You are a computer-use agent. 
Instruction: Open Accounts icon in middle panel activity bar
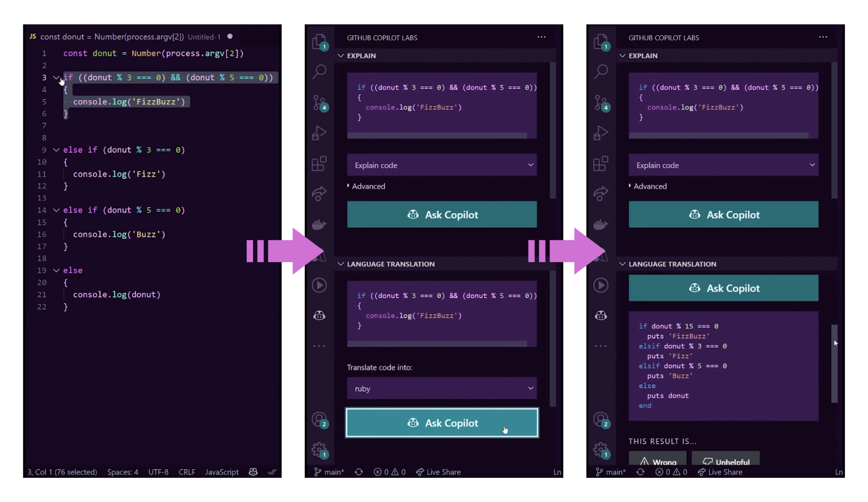tap(320, 420)
